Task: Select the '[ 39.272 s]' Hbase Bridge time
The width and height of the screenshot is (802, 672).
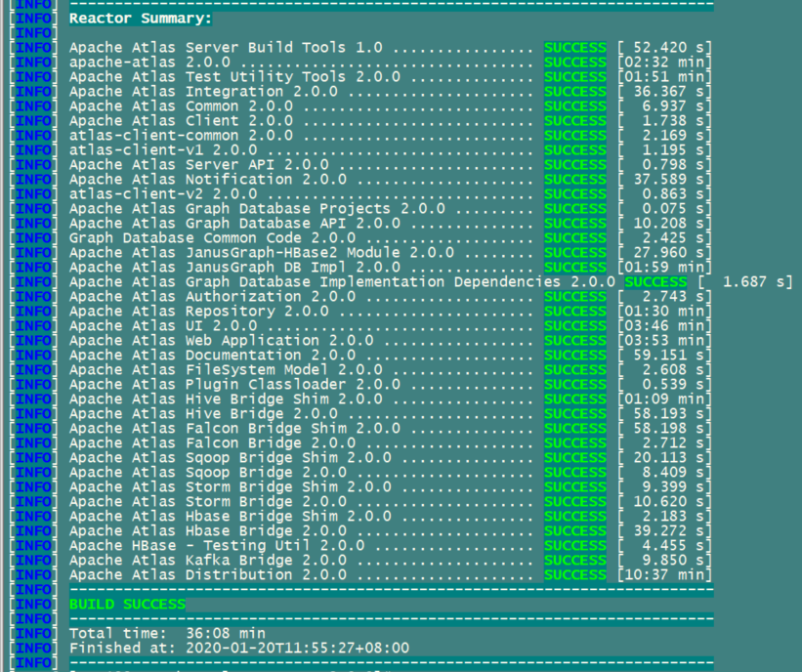Action: (x=664, y=531)
